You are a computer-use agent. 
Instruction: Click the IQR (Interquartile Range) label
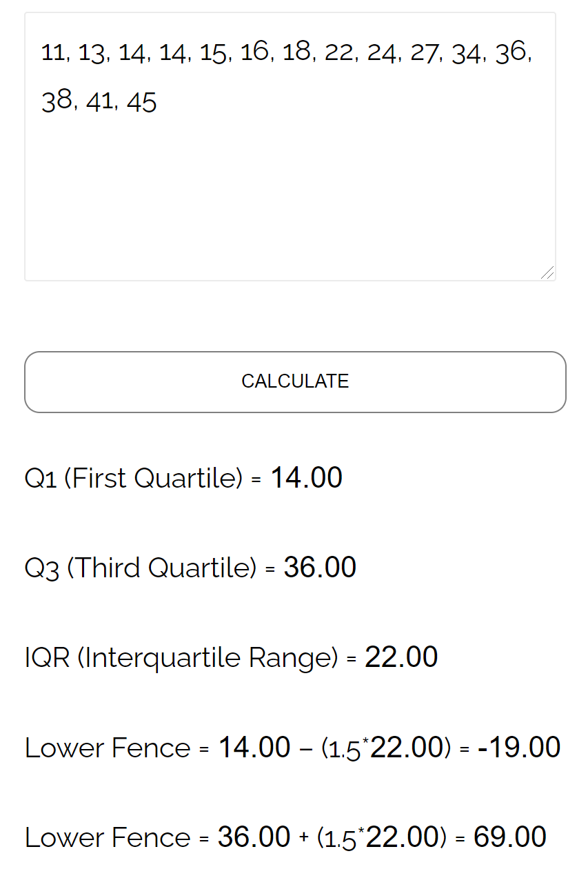[x=181, y=657]
